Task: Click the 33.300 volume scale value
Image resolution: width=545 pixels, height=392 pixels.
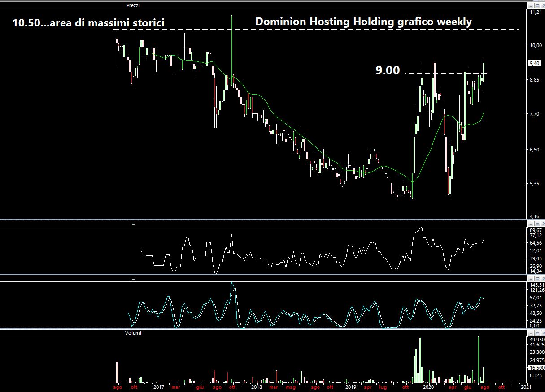Action: 537,353
